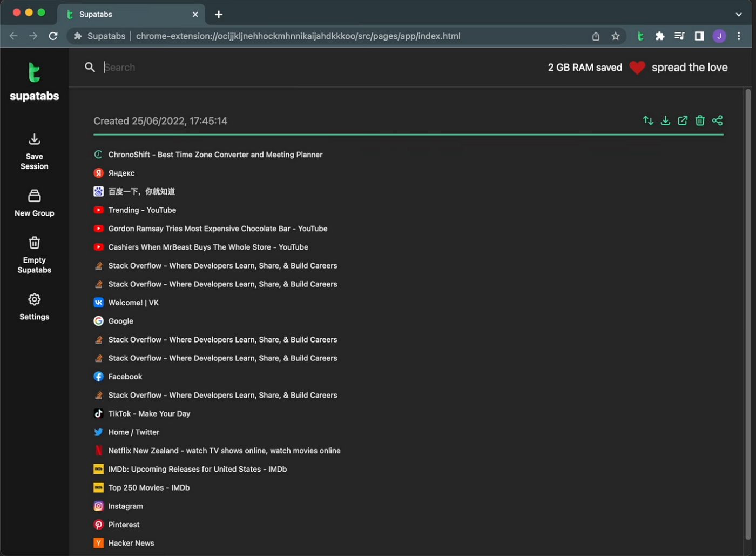Image resolution: width=756 pixels, height=556 pixels.
Task: Click the page vertical scrollbar
Action: 748,313
